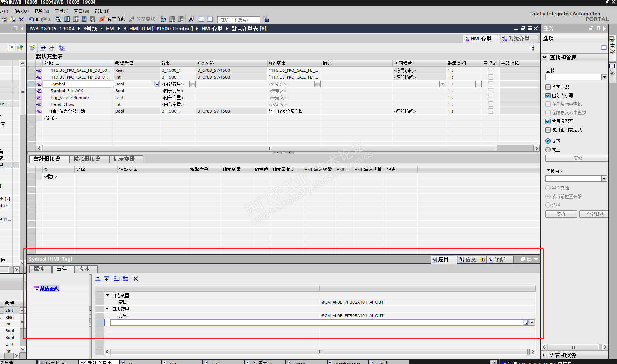
Task: Click the paste icon in main toolbar
Action: (13, 19)
